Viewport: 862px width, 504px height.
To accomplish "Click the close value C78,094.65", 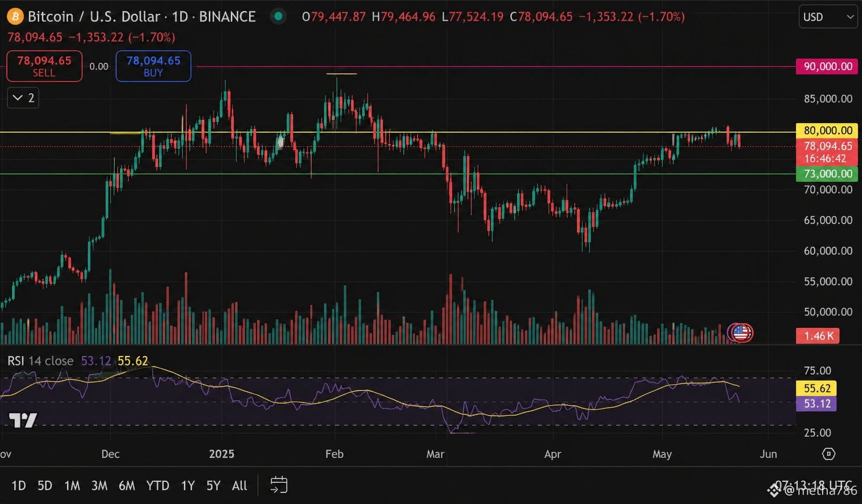I will coord(541,17).
